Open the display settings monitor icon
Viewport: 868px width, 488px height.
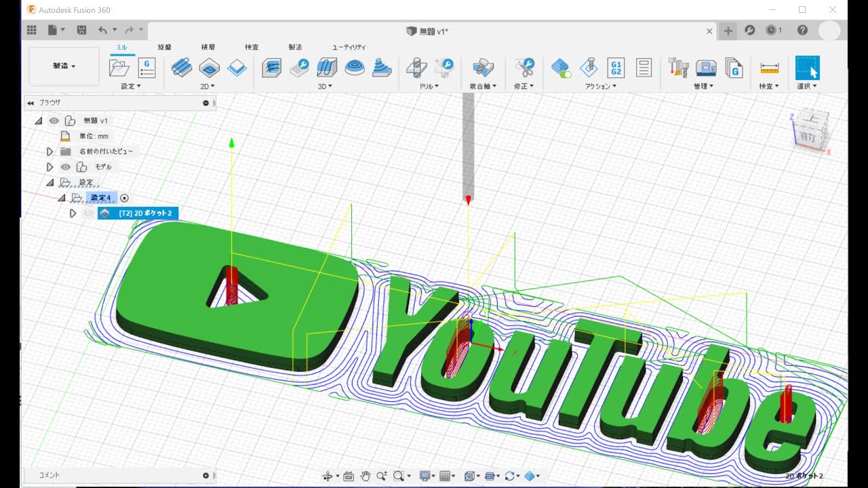(x=427, y=476)
